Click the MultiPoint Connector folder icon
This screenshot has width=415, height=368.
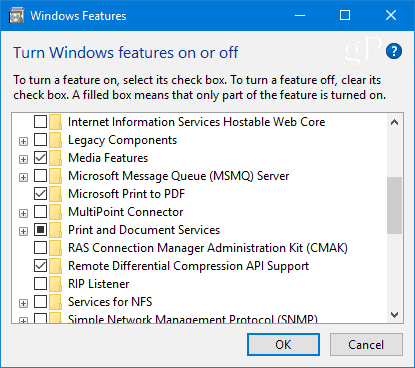coord(55,212)
